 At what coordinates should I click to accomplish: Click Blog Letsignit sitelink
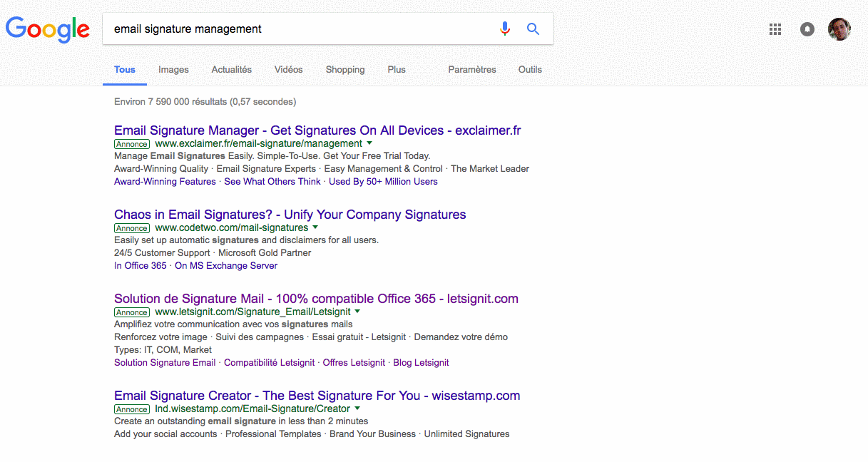[x=422, y=363]
